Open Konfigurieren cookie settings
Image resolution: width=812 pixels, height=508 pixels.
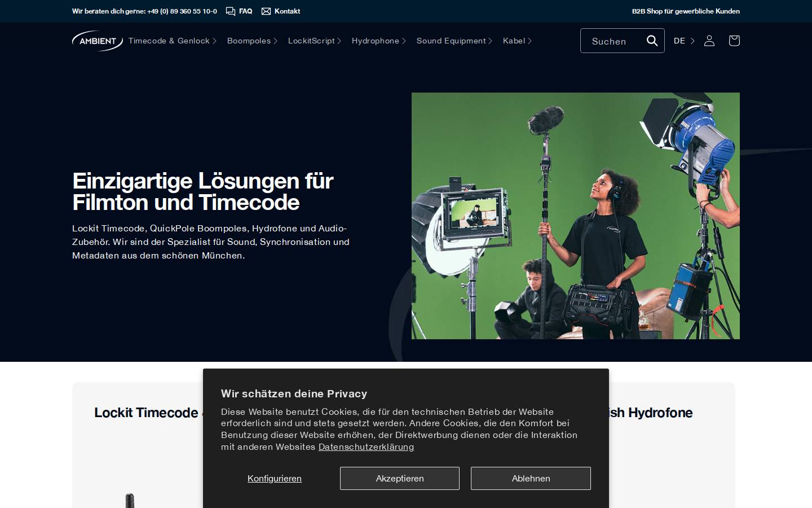click(275, 478)
